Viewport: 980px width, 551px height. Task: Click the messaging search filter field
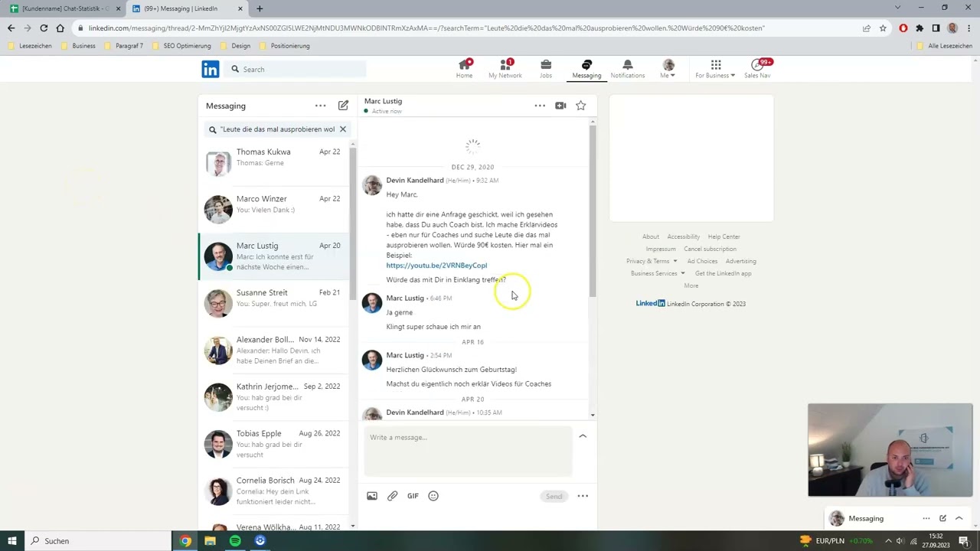coord(277,129)
